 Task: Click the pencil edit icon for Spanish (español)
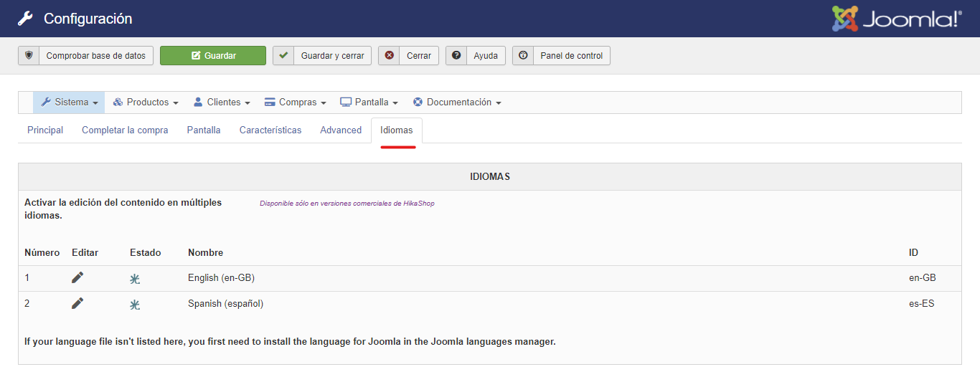point(77,303)
